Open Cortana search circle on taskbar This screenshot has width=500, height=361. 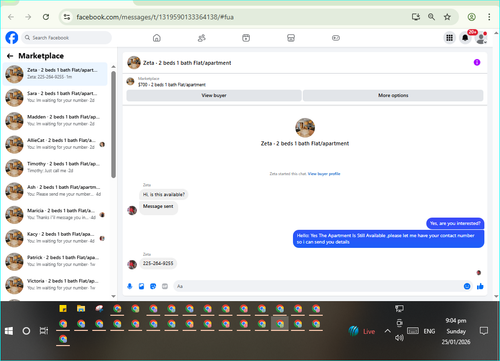(x=26, y=331)
